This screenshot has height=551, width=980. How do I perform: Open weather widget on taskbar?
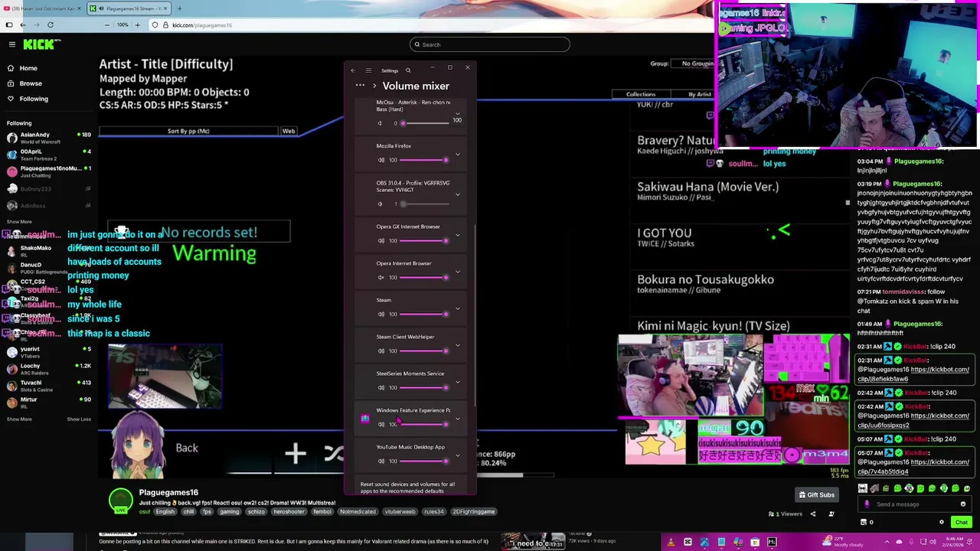click(x=843, y=543)
